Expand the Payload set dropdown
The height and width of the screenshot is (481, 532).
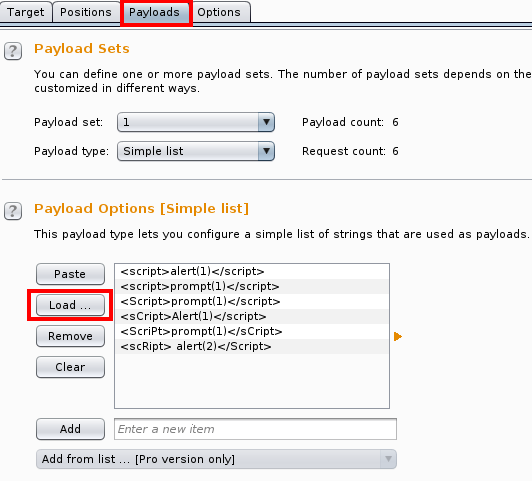pos(196,122)
